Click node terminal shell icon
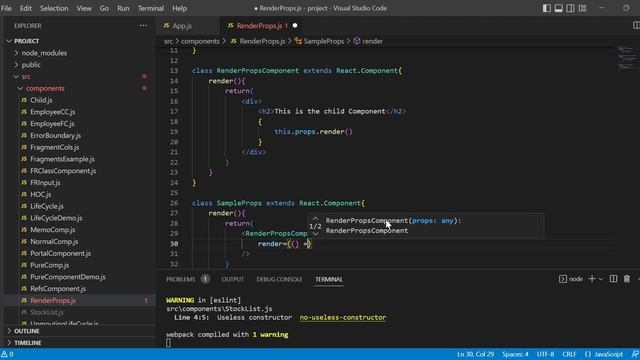The height and width of the screenshot is (360, 640). click(563, 279)
